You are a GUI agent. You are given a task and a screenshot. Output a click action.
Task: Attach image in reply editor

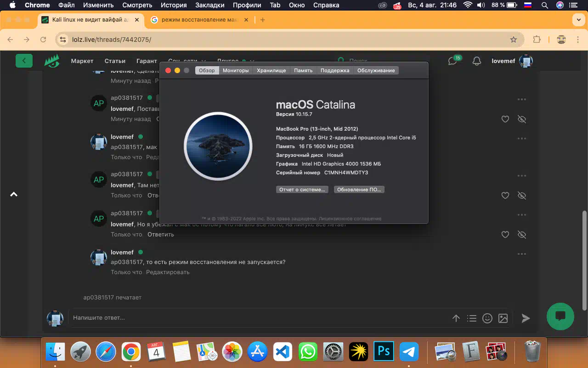[x=503, y=318]
